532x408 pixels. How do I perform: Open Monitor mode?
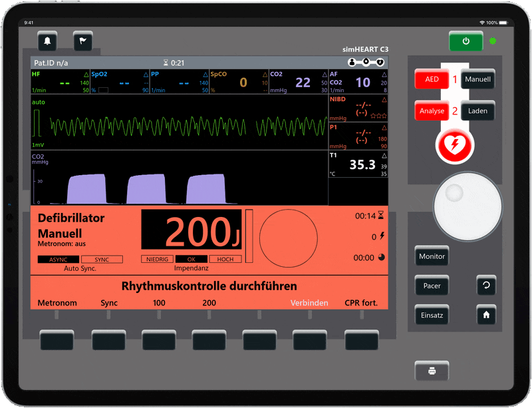click(432, 256)
